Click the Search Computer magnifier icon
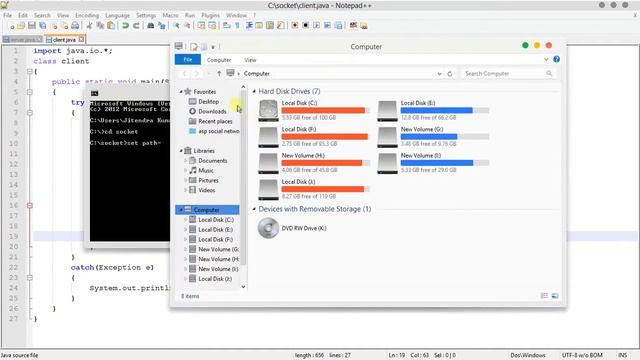 [x=549, y=73]
